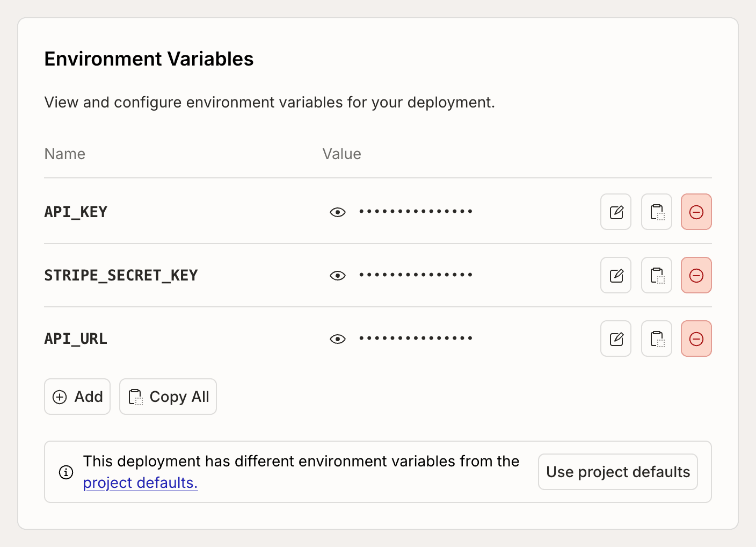Screen dimensions: 756x547
Task: Select the API_URL name text
Action: click(x=76, y=339)
